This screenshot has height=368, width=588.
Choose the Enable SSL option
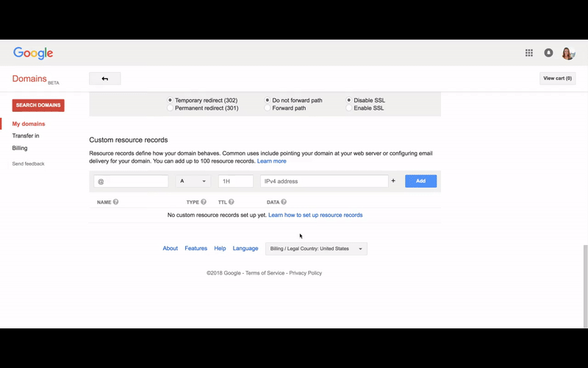tap(349, 108)
